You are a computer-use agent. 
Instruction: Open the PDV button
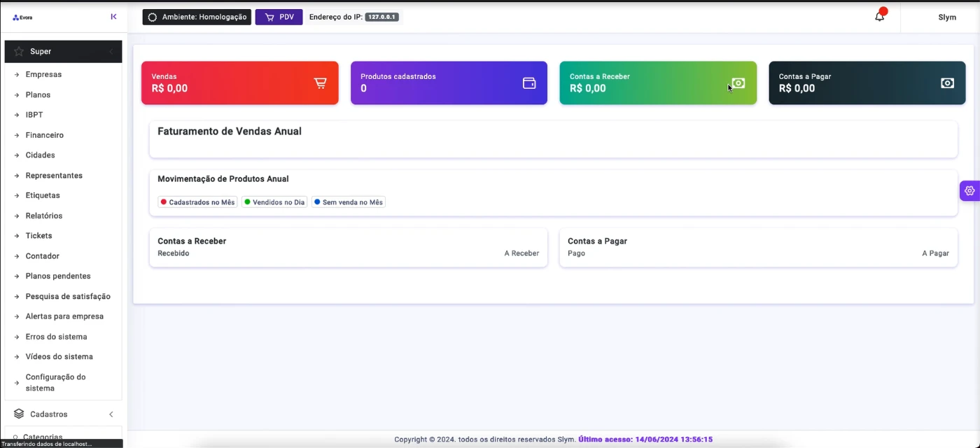pyautogui.click(x=279, y=17)
